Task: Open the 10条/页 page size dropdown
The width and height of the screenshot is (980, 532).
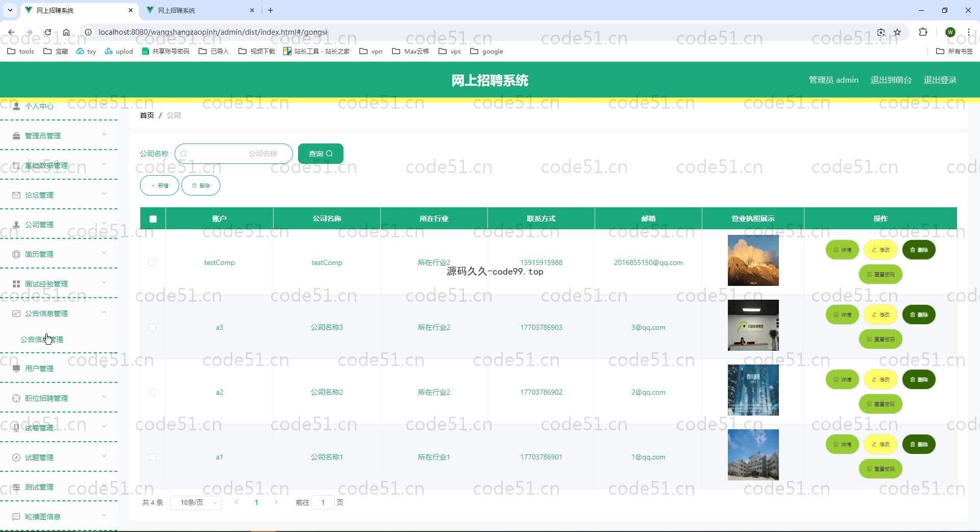Action: coord(196,503)
